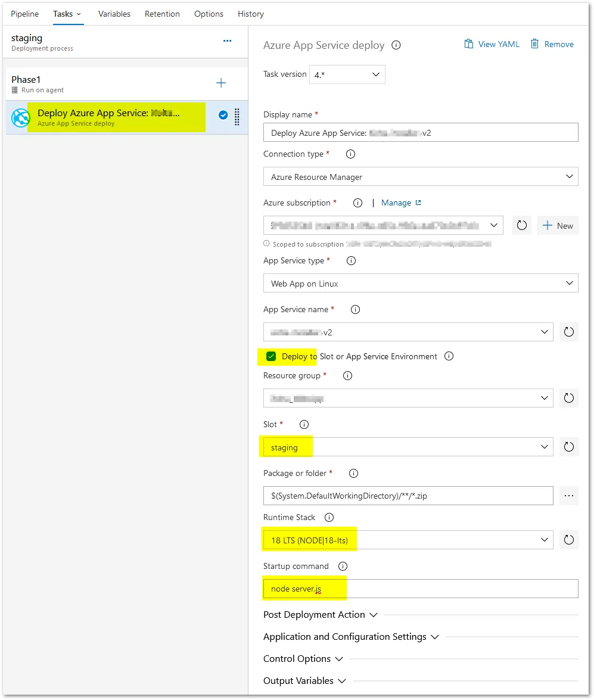Show Azure subscription info tooltip
The image size is (594, 700).
click(357, 203)
